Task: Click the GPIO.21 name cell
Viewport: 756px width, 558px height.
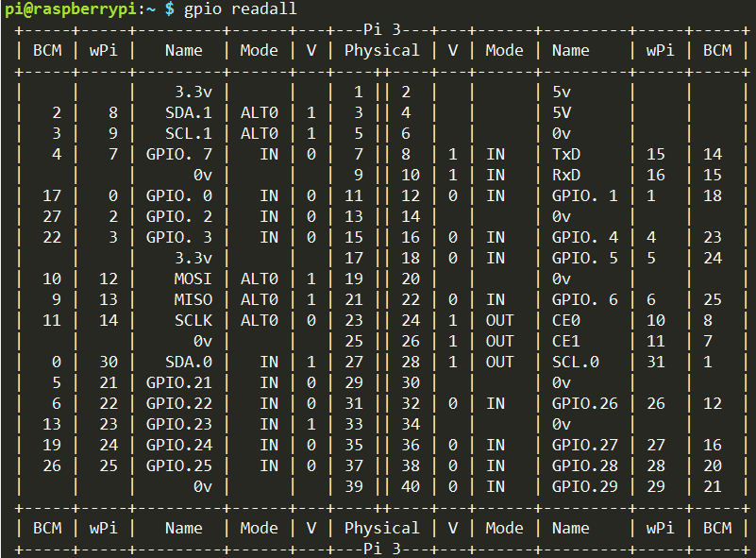Action: point(179,382)
